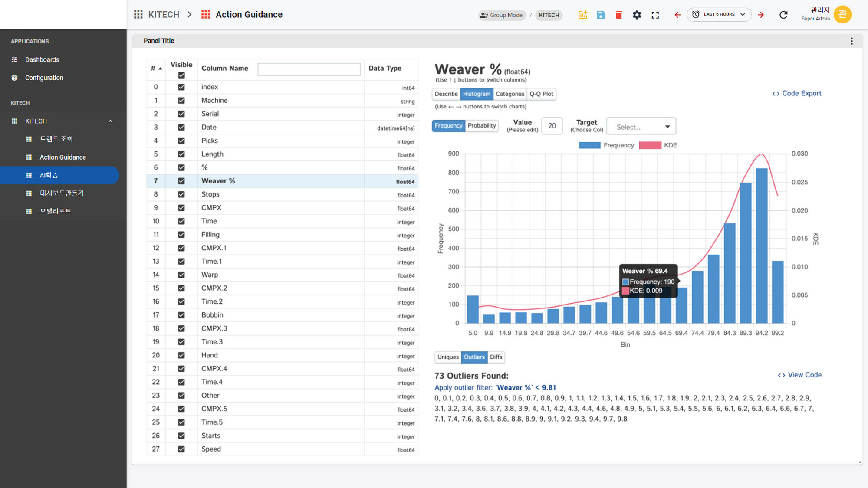The height and width of the screenshot is (488, 868).
Task: Click the Code Export link
Action: pyautogui.click(x=796, y=93)
